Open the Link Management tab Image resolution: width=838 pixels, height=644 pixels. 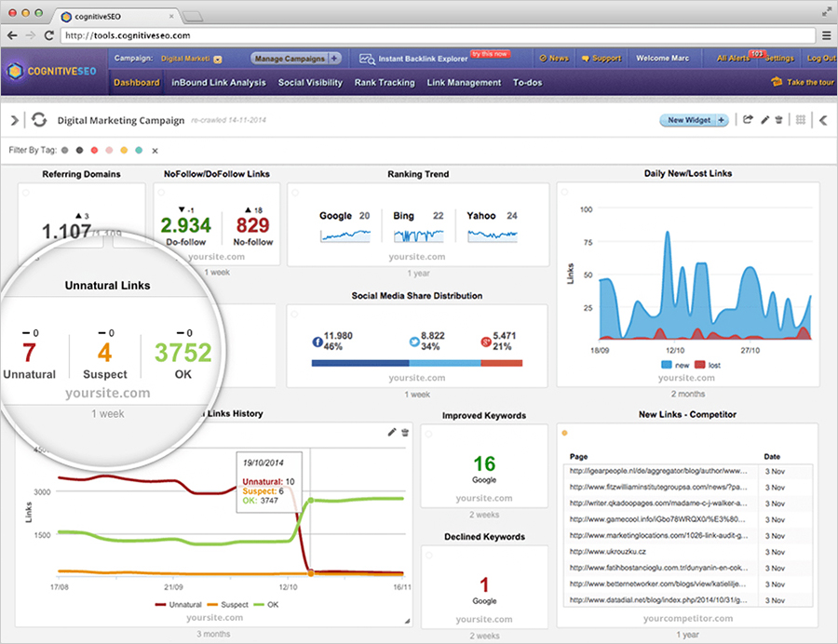(464, 82)
